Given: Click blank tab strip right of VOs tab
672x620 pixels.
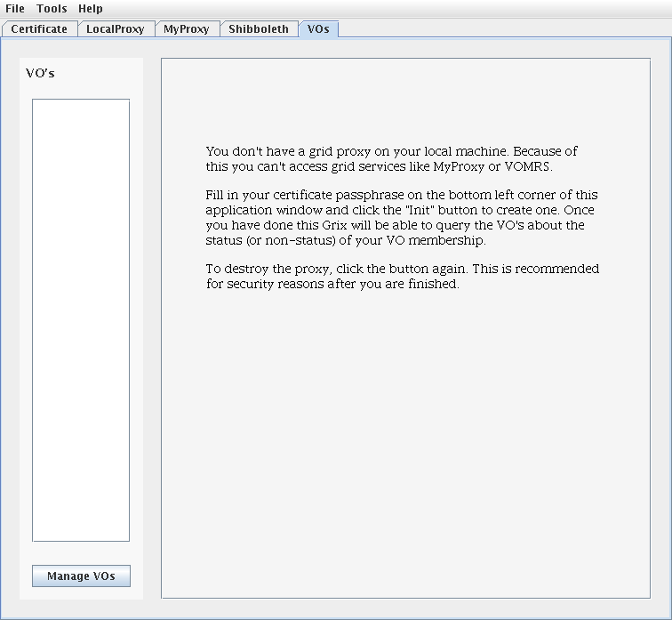Looking at the screenshot, I should coord(498,29).
